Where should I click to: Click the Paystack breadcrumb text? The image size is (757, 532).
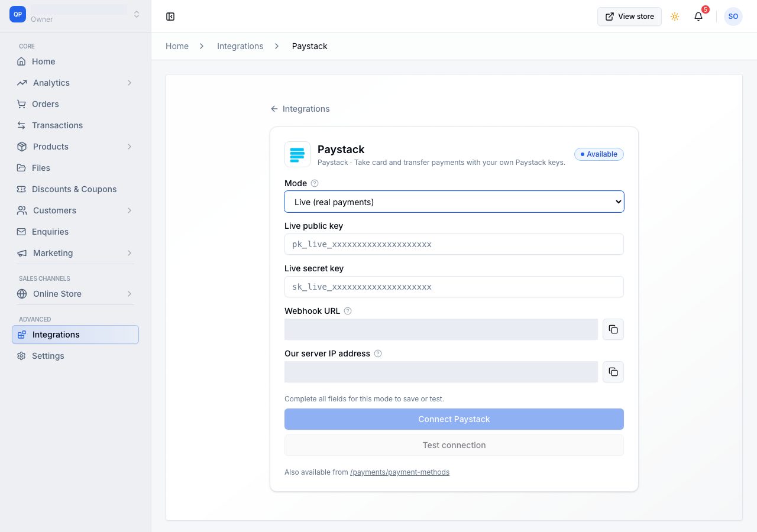point(309,46)
